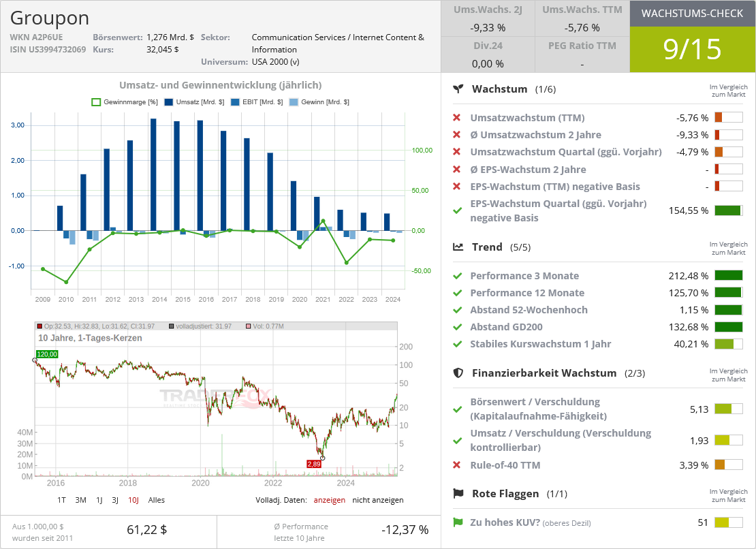756x549 pixels.
Task: Click the green 120,00 price marker
Action: (47, 354)
